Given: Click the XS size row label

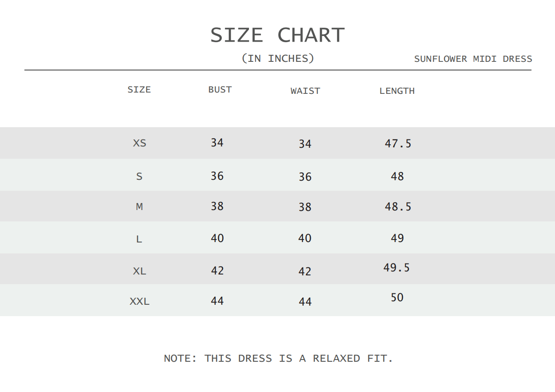Looking at the screenshot, I should [x=139, y=143].
